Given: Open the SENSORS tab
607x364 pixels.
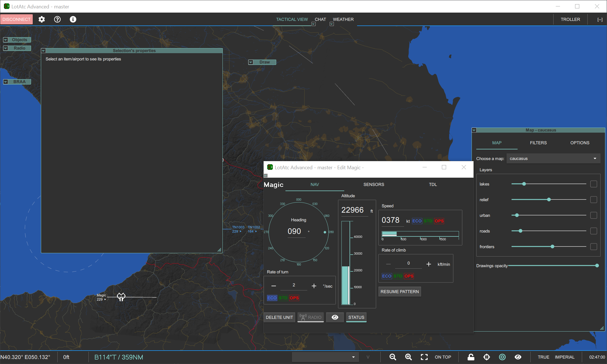Looking at the screenshot, I should tap(374, 184).
